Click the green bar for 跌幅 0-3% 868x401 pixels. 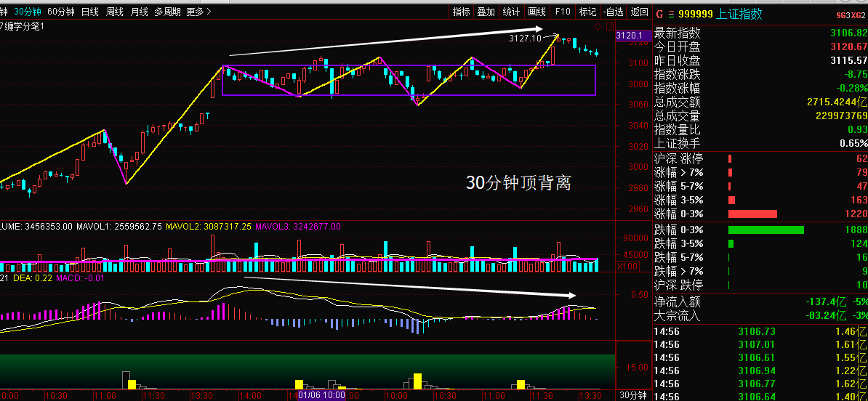pos(766,230)
